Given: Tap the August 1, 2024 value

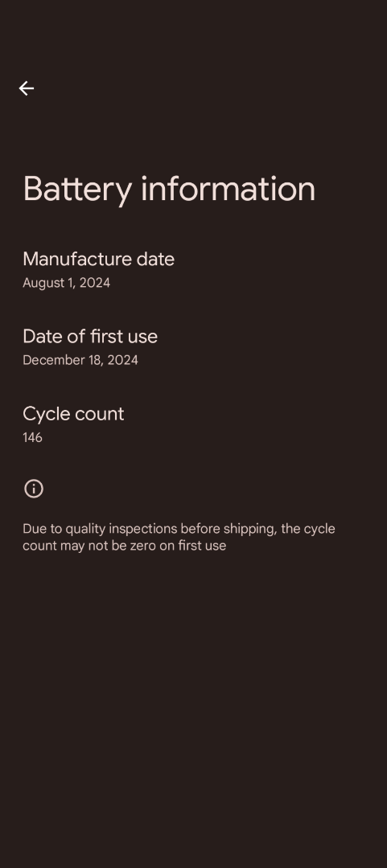Looking at the screenshot, I should (x=67, y=283).
